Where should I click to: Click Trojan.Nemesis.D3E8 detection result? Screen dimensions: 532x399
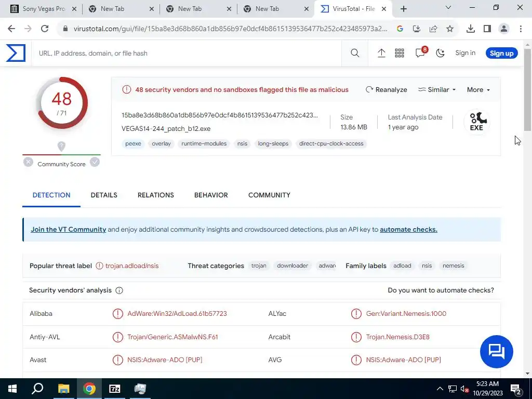tap(397, 337)
